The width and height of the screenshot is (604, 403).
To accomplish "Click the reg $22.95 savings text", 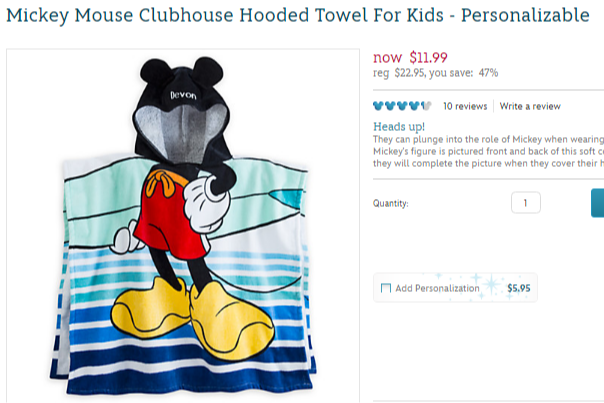I will pos(435,73).
